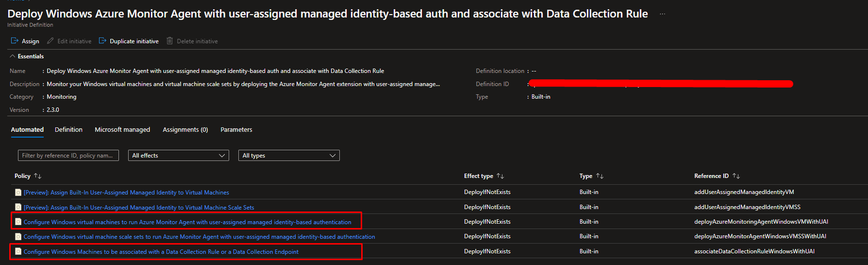Sort the Type column using arrows
This screenshot has width=868, height=265.
[600, 176]
